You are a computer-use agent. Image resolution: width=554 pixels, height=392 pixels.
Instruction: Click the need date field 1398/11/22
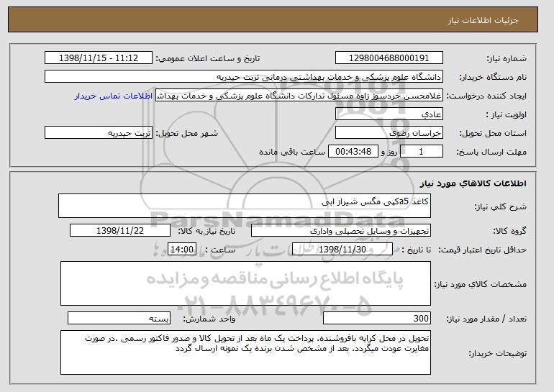[120, 231]
